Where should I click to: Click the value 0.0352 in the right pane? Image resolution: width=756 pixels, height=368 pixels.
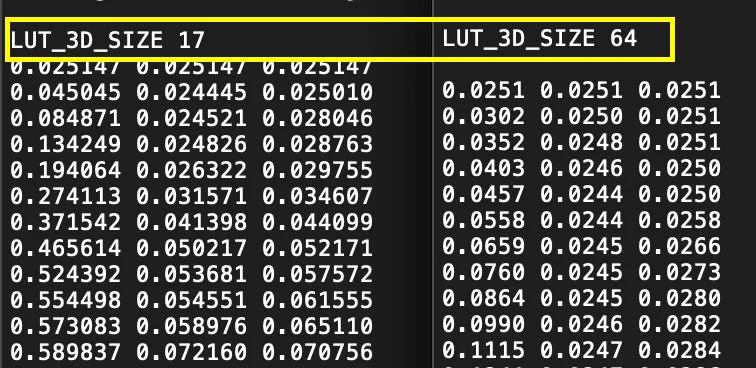tap(484, 142)
